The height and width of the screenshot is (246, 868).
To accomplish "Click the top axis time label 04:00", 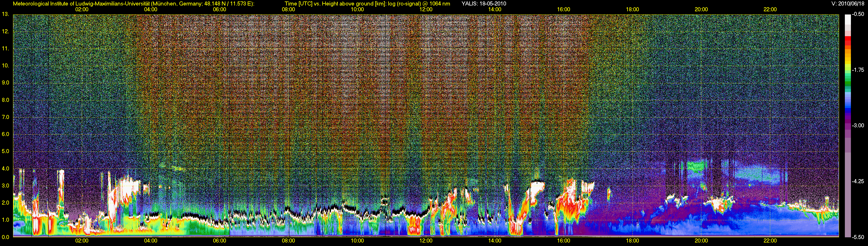I will pos(151,10).
